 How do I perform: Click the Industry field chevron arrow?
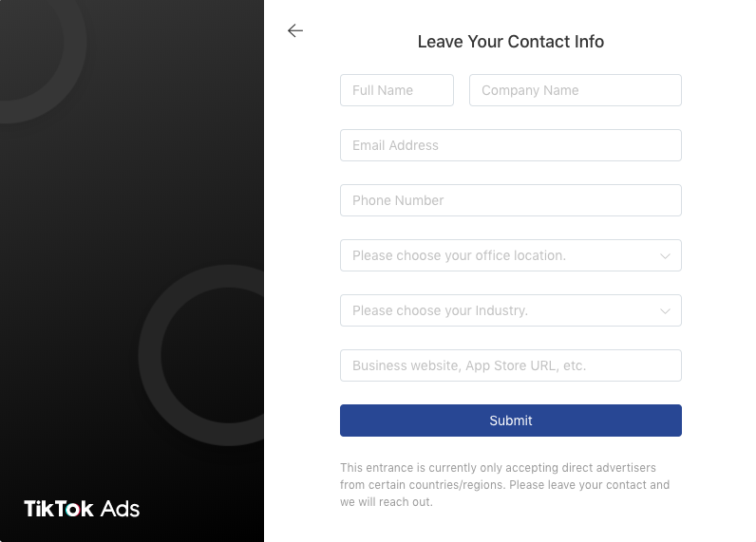pos(665,310)
